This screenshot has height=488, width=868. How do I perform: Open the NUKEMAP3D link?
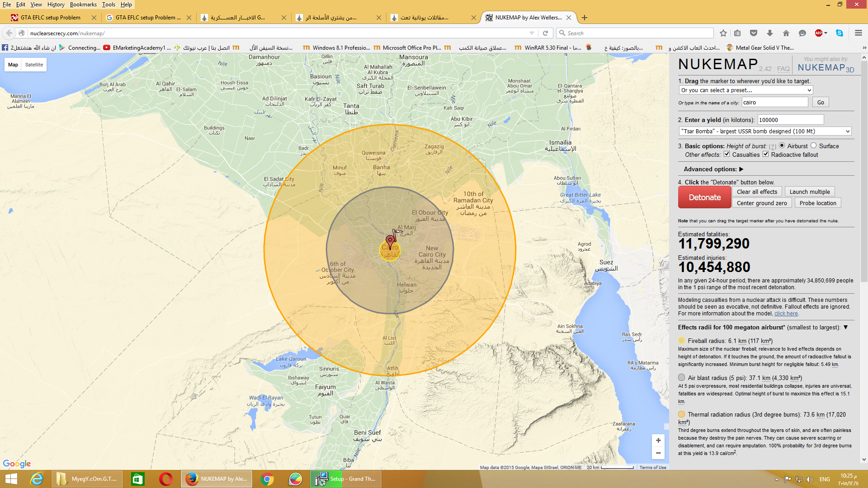[826, 68]
